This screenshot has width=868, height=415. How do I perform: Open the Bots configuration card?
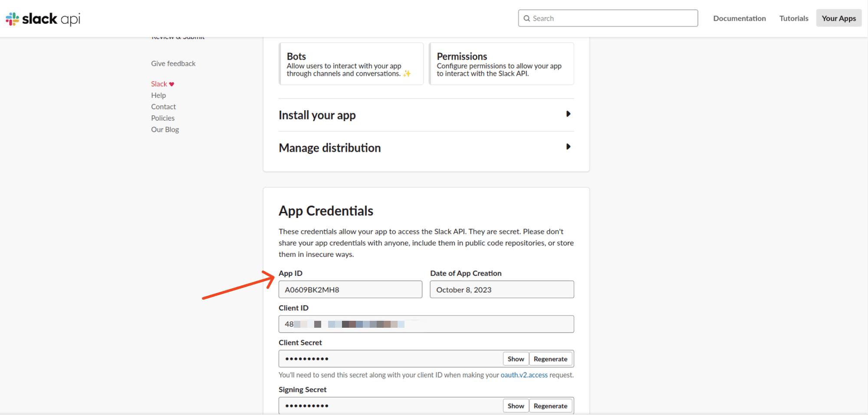pos(351,64)
